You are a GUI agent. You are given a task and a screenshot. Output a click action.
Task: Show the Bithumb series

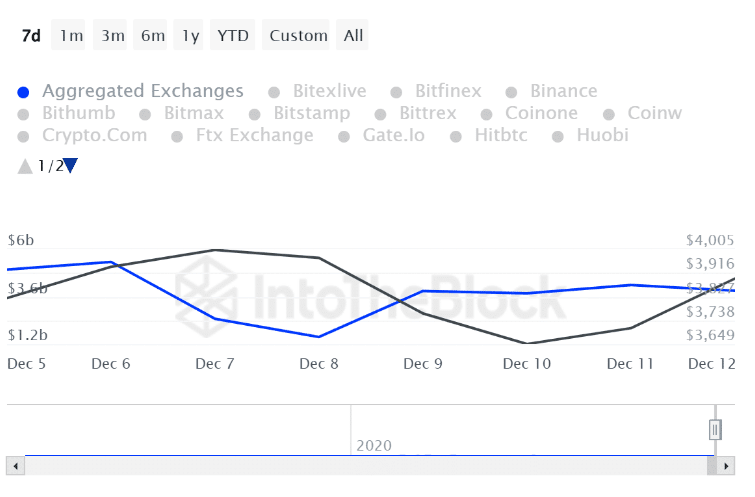click(78, 113)
